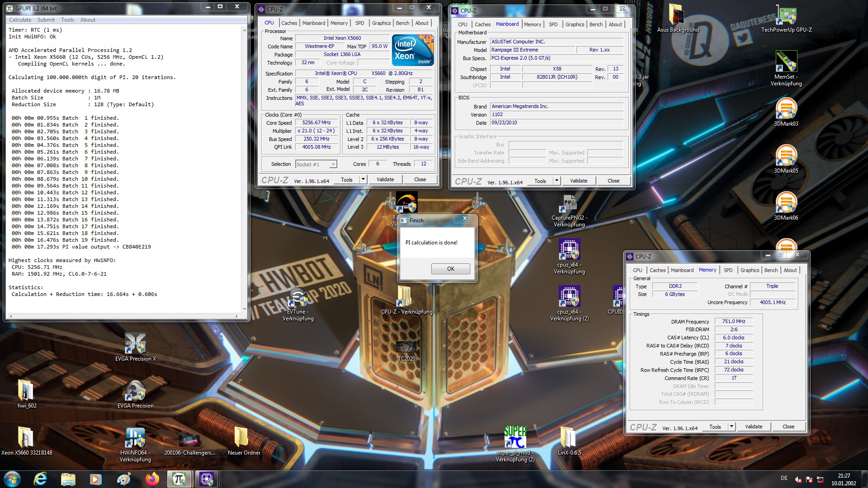This screenshot has width=868, height=488.
Task: Select Graphics tab in Memory CPU-Z window
Action: pos(750,270)
